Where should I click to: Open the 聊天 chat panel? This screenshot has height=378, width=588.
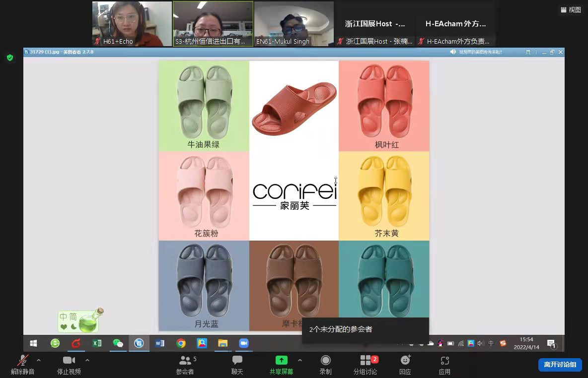(237, 365)
